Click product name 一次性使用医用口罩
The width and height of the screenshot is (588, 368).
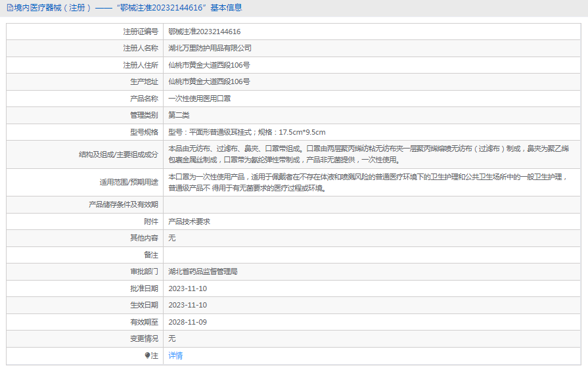click(200, 99)
